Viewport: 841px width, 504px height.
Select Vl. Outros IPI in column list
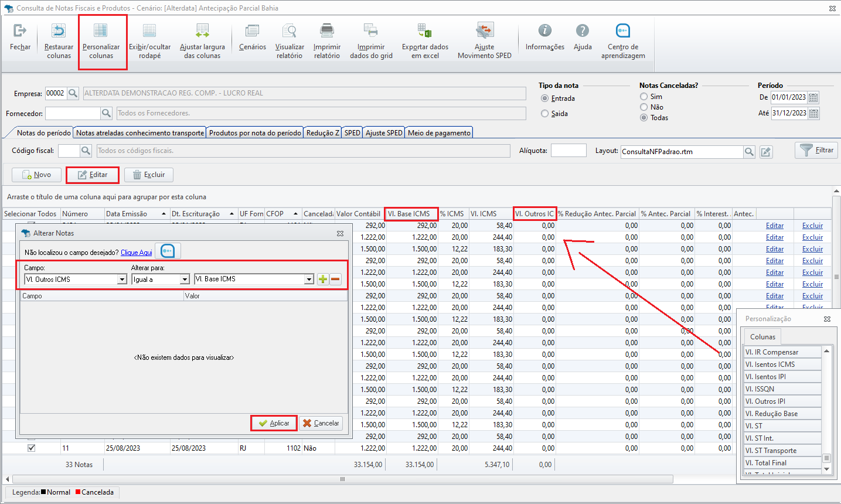pos(782,401)
